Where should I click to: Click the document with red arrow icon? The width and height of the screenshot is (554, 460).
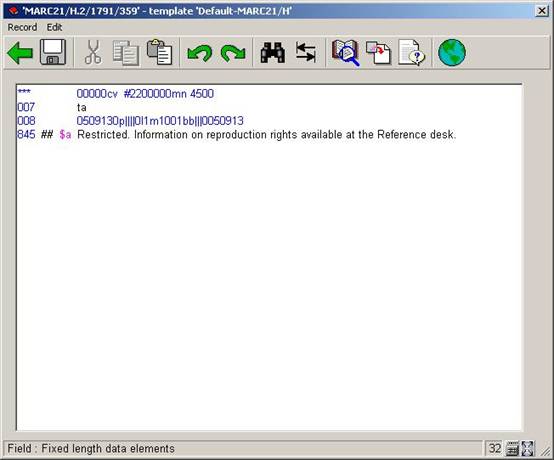pos(378,53)
